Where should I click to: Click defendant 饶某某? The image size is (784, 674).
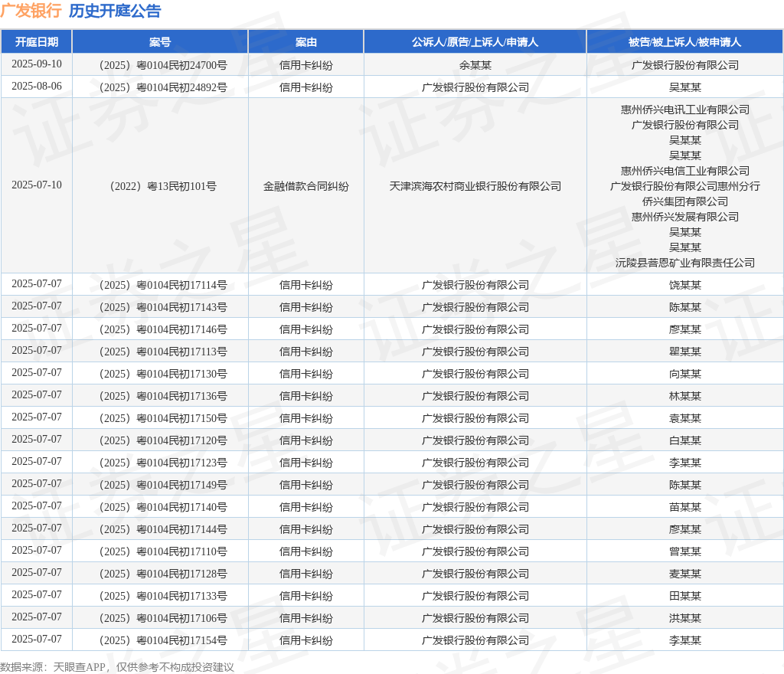[x=685, y=285]
